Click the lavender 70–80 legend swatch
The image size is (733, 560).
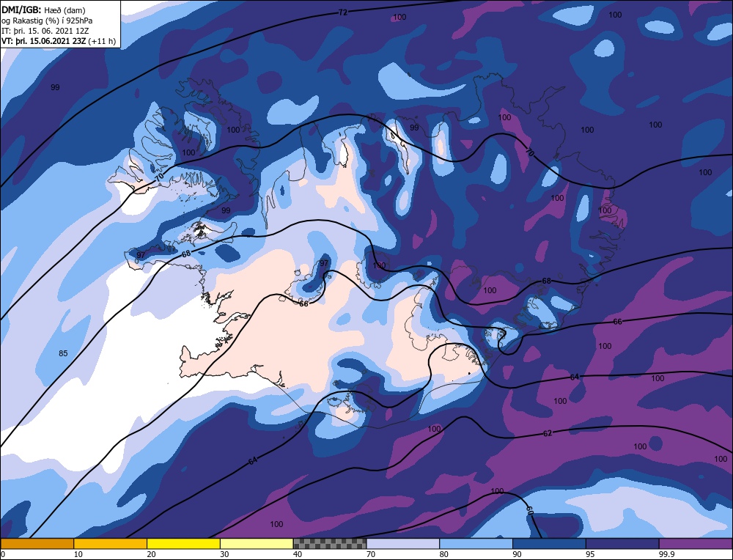[x=403, y=543]
